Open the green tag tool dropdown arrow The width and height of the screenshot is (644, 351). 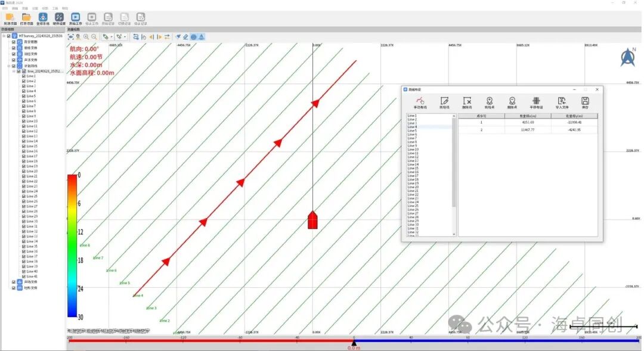[x=112, y=37]
